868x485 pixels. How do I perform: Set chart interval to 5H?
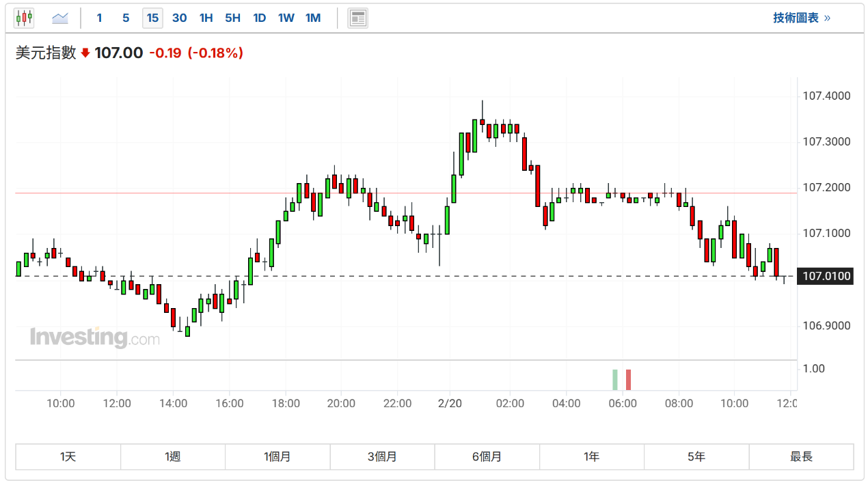232,18
